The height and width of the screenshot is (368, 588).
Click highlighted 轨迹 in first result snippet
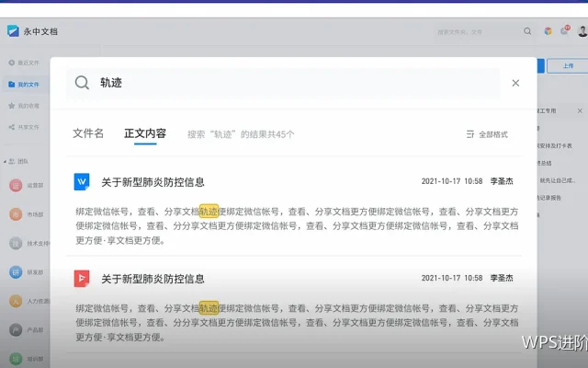coord(209,212)
